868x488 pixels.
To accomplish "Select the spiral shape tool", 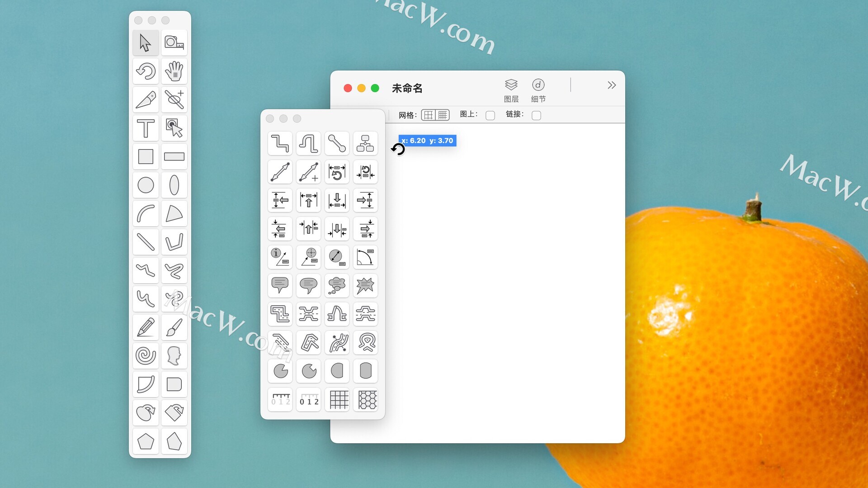I will [x=146, y=356].
